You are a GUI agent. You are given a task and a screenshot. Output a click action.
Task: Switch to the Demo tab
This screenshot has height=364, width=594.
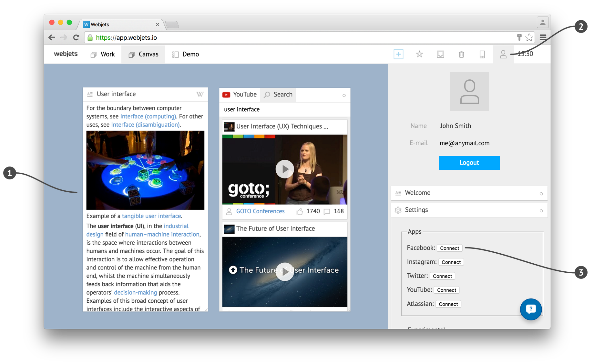[185, 54]
